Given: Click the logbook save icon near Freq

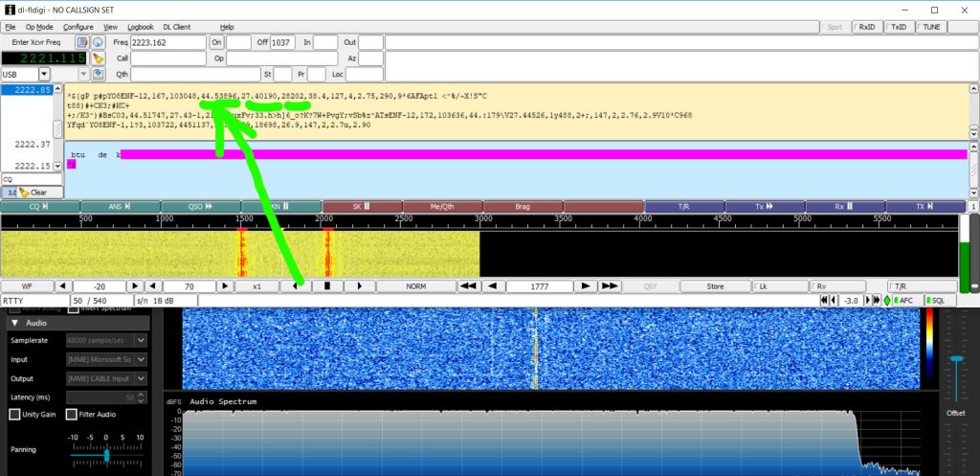Looking at the screenshot, I should (x=82, y=43).
